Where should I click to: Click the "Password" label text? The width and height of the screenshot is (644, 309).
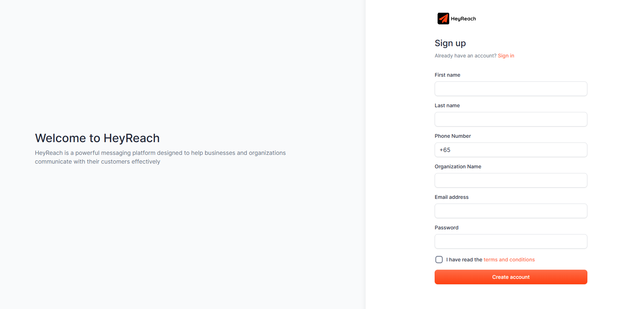(446, 228)
